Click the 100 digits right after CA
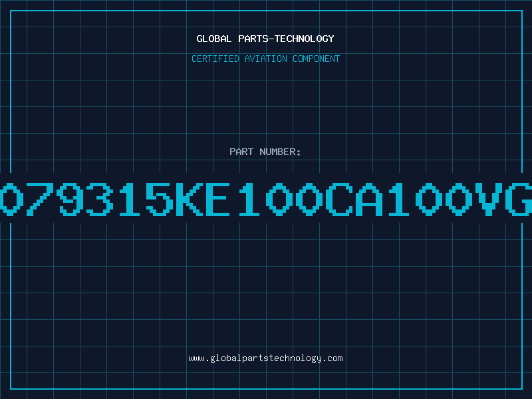Viewport: 532px width, 399px height. pos(431,199)
